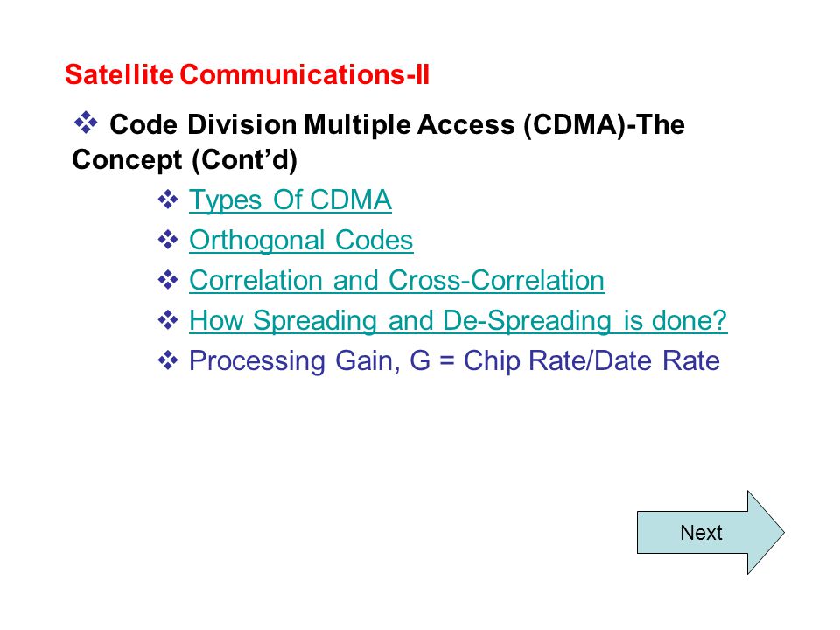Select the Satellite Communications-II title text

click(x=247, y=73)
